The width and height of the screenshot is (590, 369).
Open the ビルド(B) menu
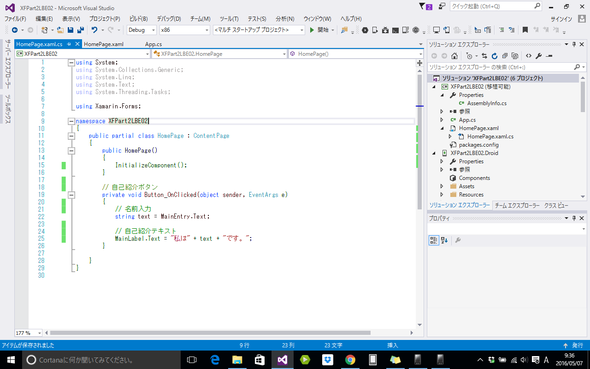tap(138, 18)
